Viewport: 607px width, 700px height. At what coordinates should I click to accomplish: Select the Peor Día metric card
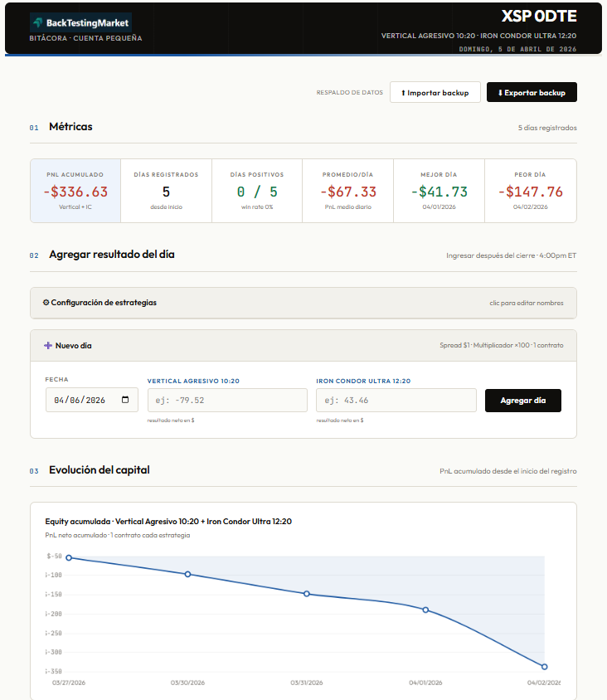tap(530, 191)
